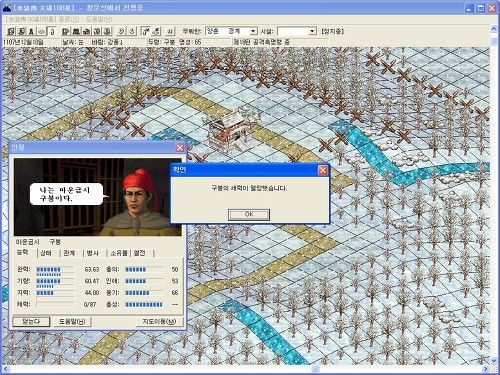Click the first icon in the main toolbar
The image size is (500, 375).
point(11,31)
